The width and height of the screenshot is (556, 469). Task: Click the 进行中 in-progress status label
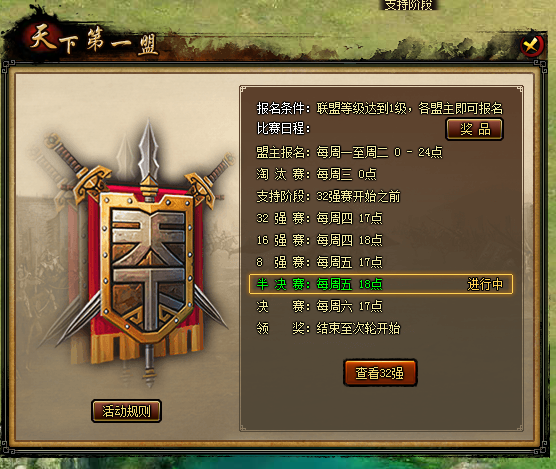click(485, 284)
